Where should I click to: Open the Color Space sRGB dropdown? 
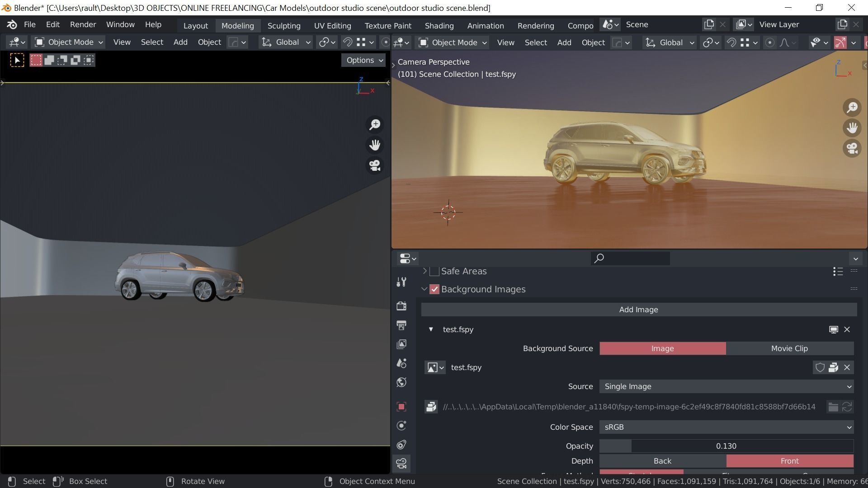[x=726, y=427]
